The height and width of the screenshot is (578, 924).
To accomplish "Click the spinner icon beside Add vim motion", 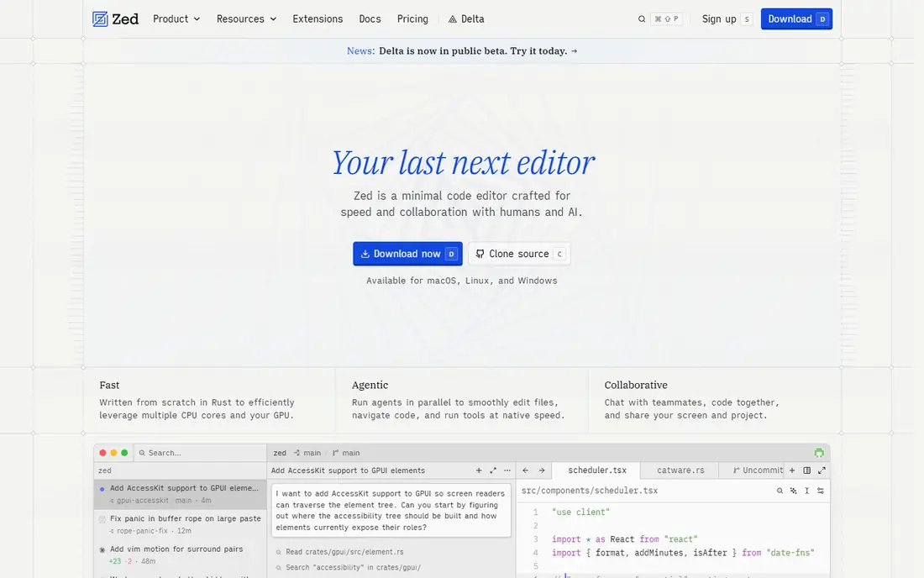I will click(x=102, y=549).
